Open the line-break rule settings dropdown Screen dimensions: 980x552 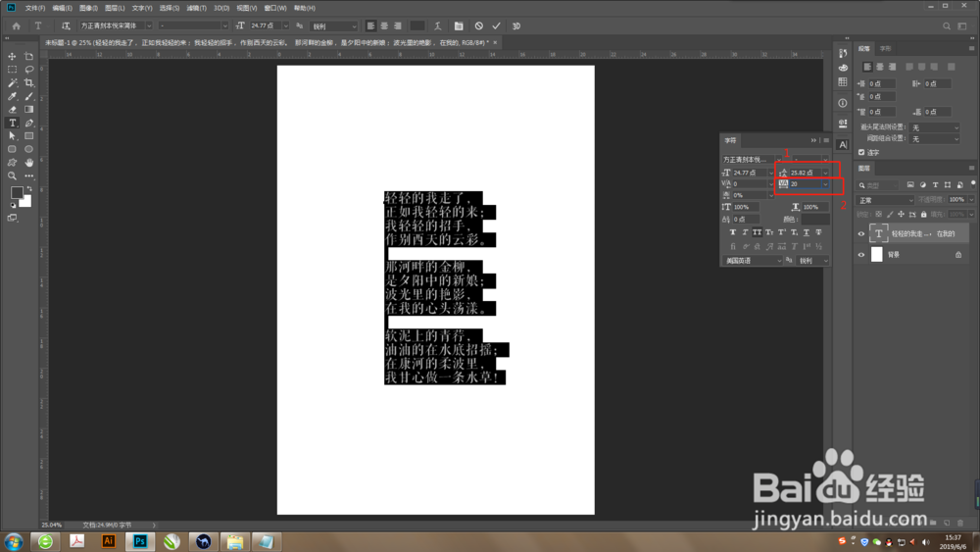pos(934,127)
